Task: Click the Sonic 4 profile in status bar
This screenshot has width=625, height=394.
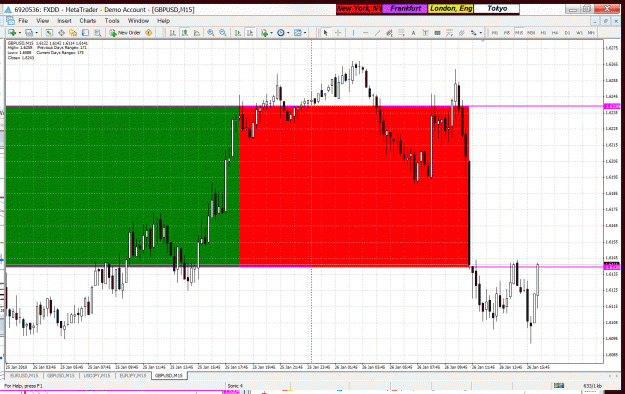Action: pyautogui.click(x=235, y=386)
